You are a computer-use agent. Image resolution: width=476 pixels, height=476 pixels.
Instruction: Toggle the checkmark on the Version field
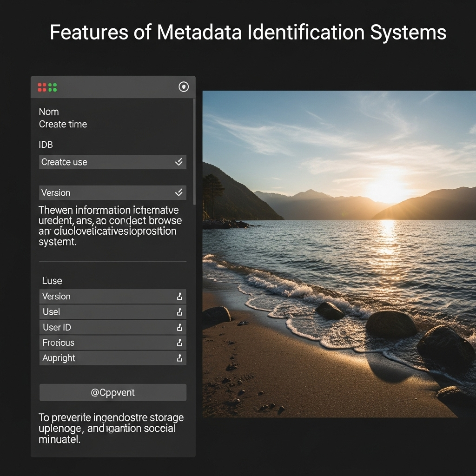tap(179, 192)
